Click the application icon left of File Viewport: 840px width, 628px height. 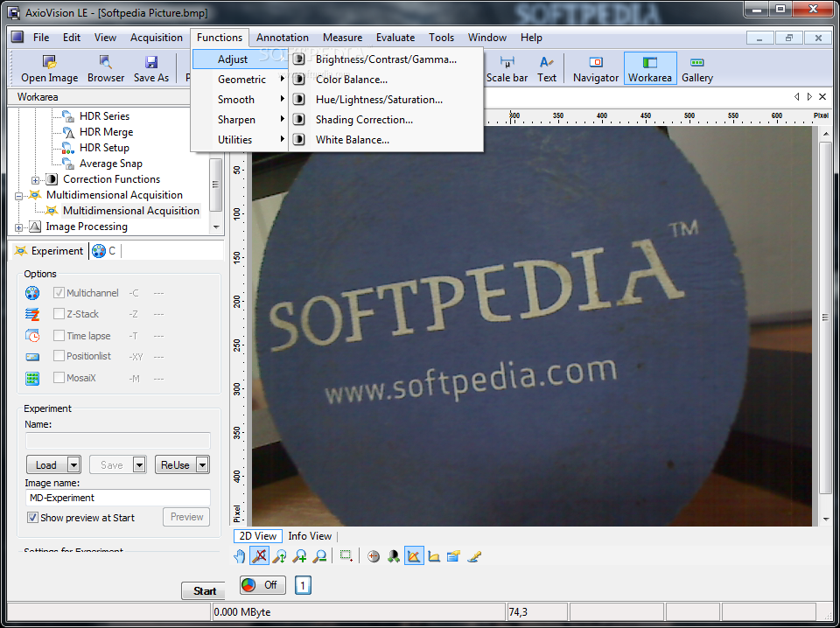[17, 37]
